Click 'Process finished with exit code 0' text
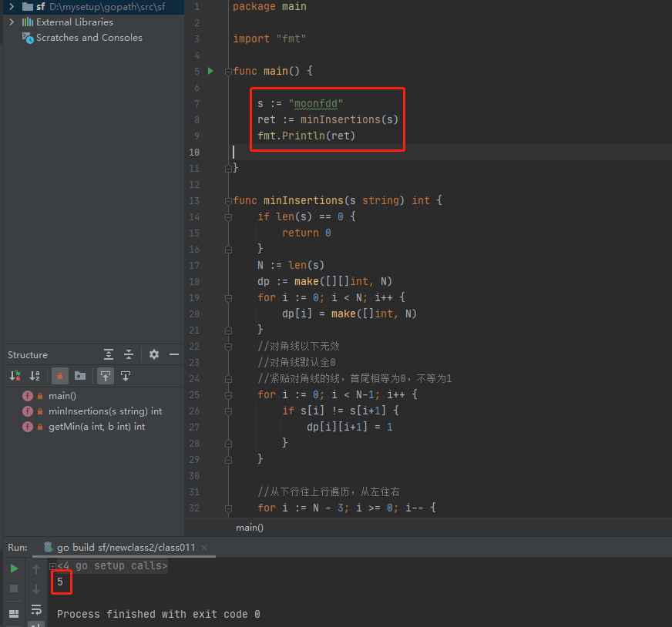This screenshot has width=672, height=627. click(159, 614)
